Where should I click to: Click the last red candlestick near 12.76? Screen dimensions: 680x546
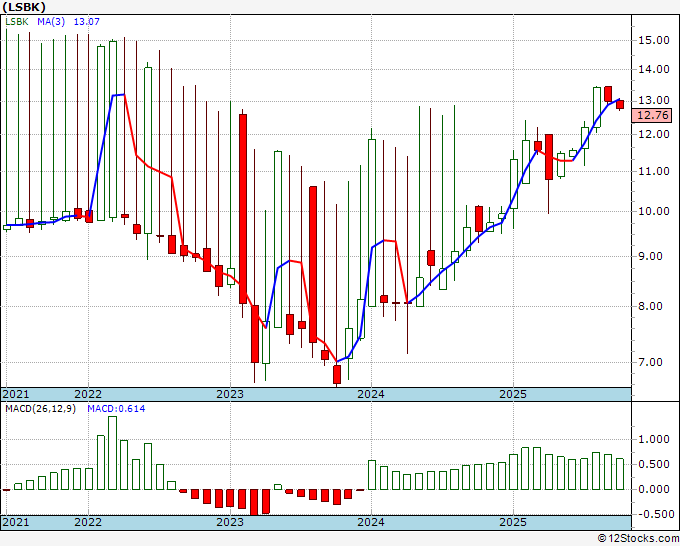pos(620,105)
